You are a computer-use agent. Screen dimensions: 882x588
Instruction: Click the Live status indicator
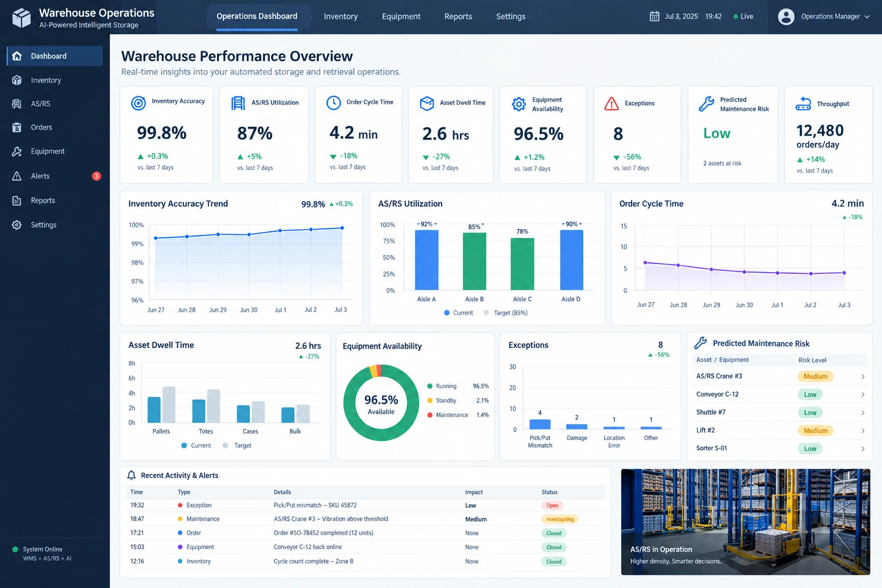point(743,17)
